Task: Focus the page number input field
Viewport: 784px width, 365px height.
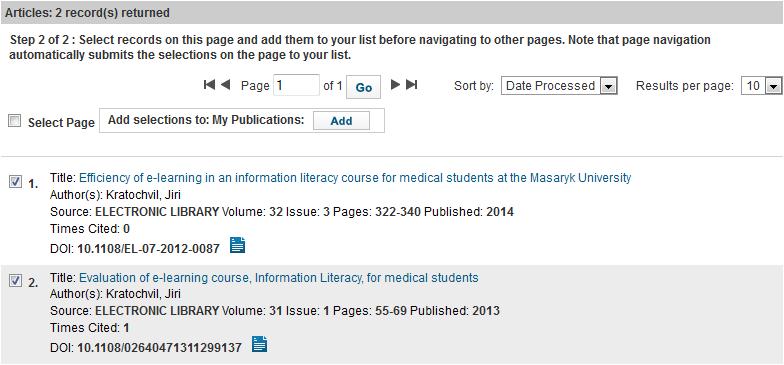Action: [x=296, y=86]
